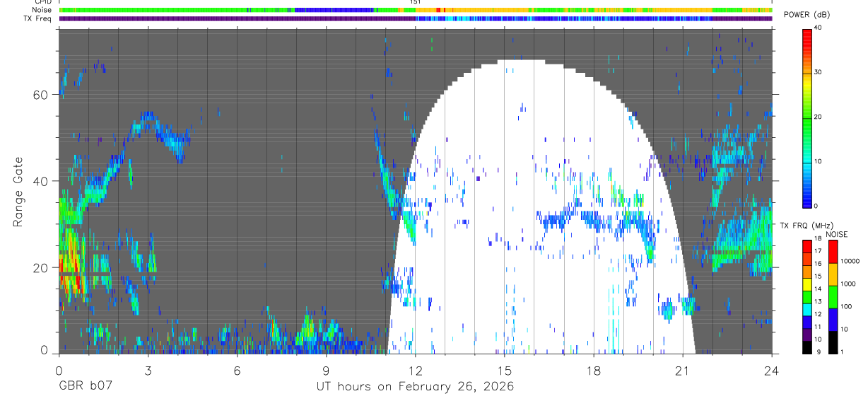868x401 pixels.
Task: Click the 100 value on the NOISE scale
Action: 847,307
